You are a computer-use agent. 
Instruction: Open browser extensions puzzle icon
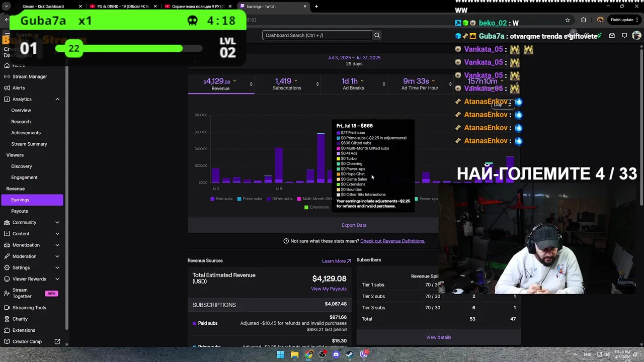[584, 20]
